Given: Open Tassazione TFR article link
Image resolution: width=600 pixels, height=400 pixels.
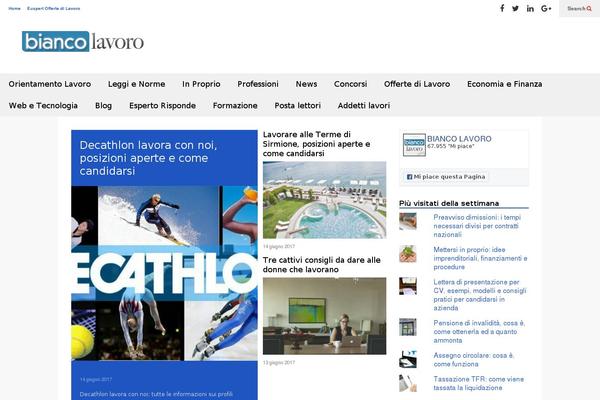Looking at the screenshot, I should coord(479,383).
